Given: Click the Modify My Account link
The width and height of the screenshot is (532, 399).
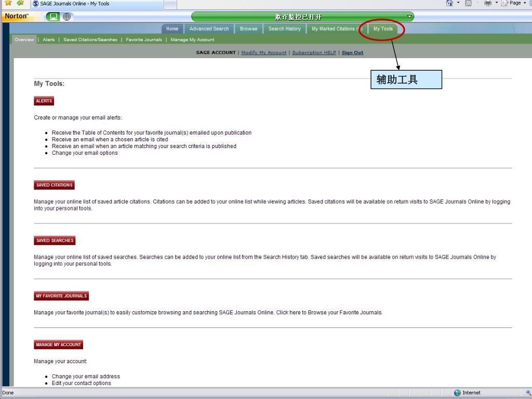Looking at the screenshot, I should coord(263,52).
